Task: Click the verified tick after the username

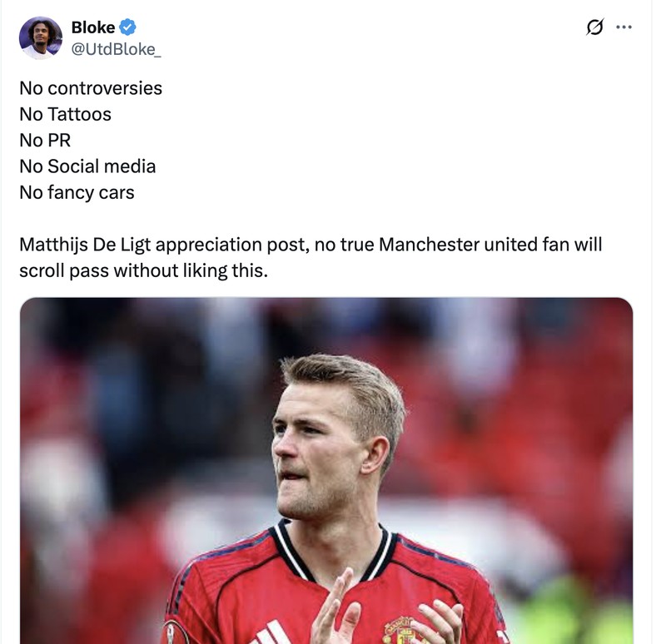Action: click(127, 27)
